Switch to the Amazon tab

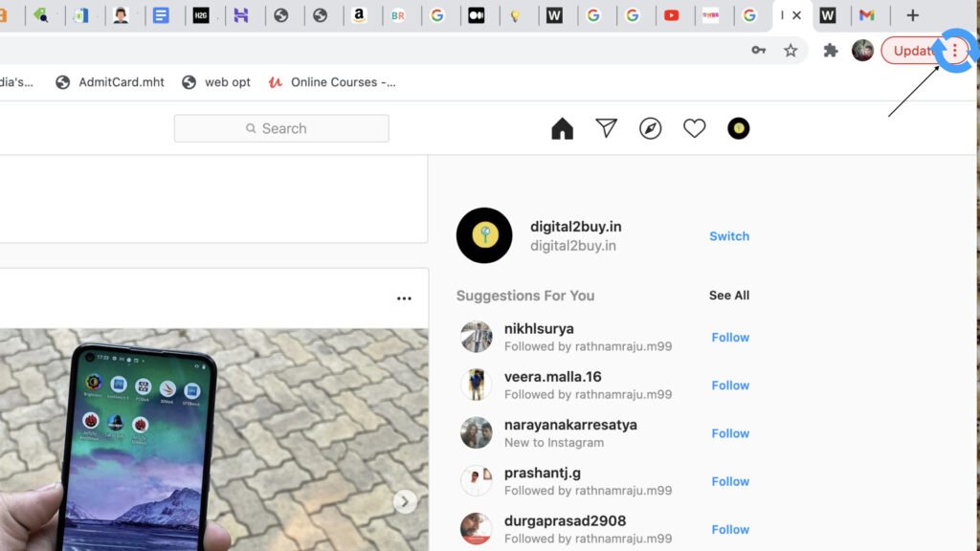pyautogui.click(x=360, y=15)
